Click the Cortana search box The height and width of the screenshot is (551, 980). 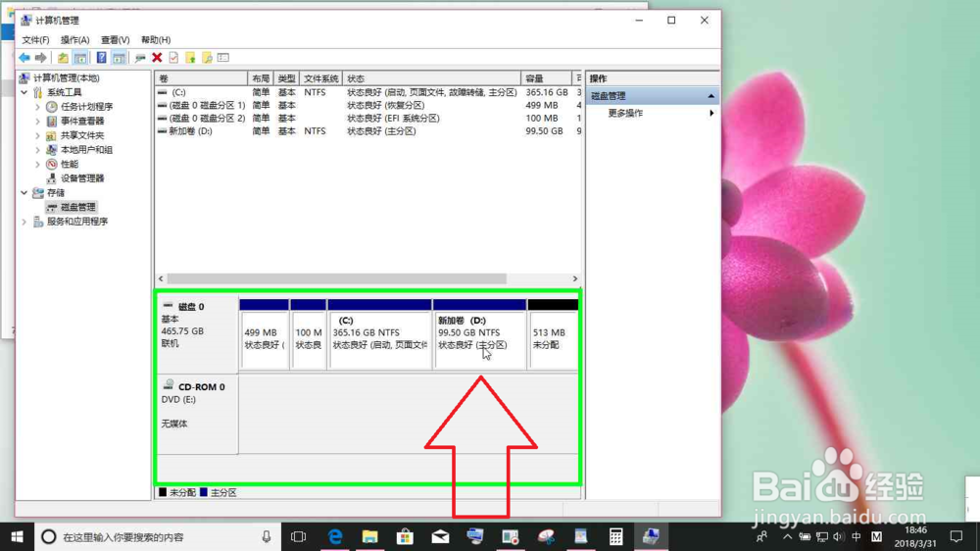(158, 536)
